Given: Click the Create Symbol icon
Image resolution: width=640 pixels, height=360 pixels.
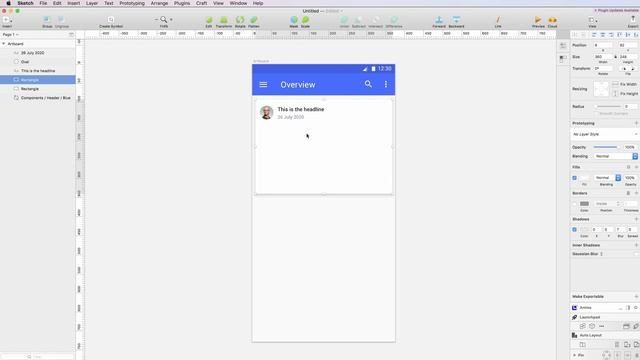Looking at the screenshot, I should 111,20.
